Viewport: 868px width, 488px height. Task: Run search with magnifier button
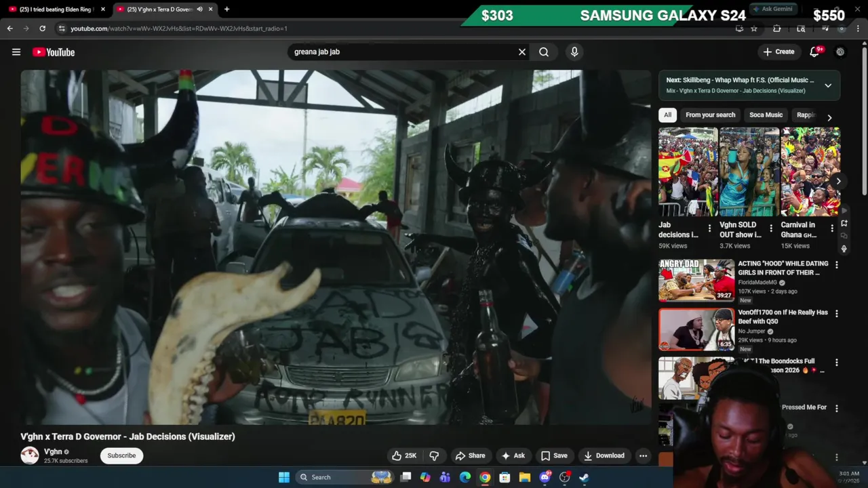(544, 52)
